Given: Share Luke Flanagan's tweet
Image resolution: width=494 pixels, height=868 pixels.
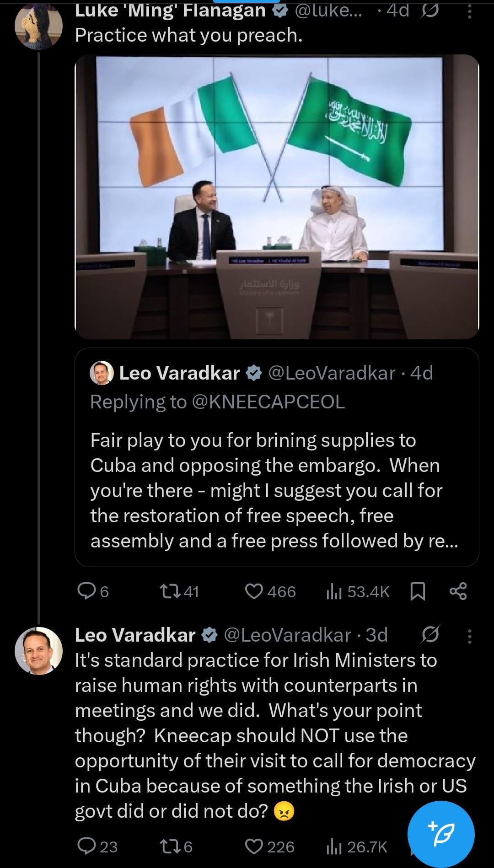Looking at the screenshot, I should coord(458,591).
